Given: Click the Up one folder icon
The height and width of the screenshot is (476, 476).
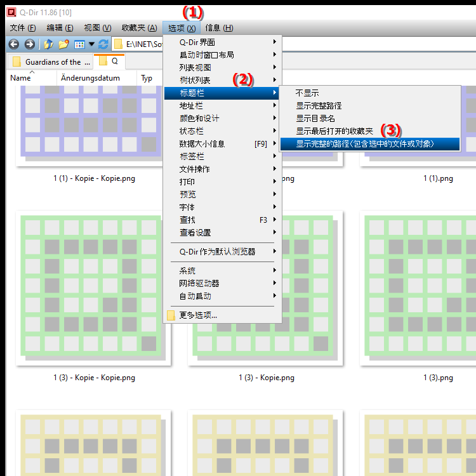Looking at the screenshot, I should tap(48, 44).
